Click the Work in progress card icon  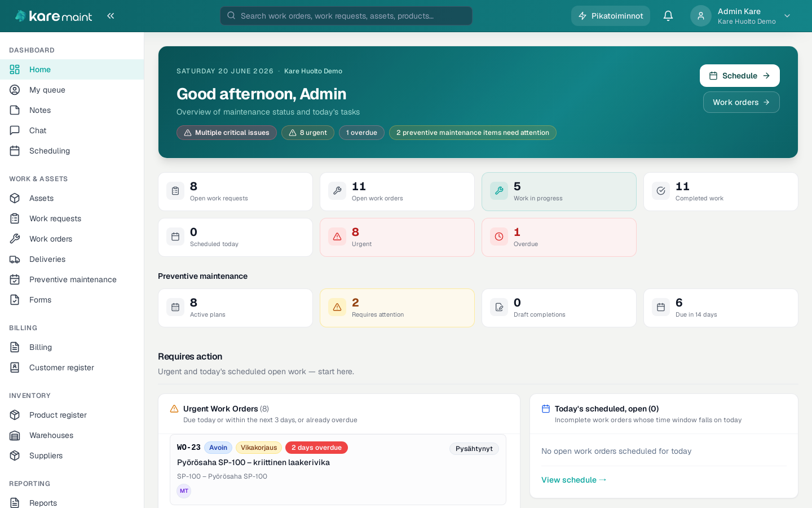pos(499,191)
